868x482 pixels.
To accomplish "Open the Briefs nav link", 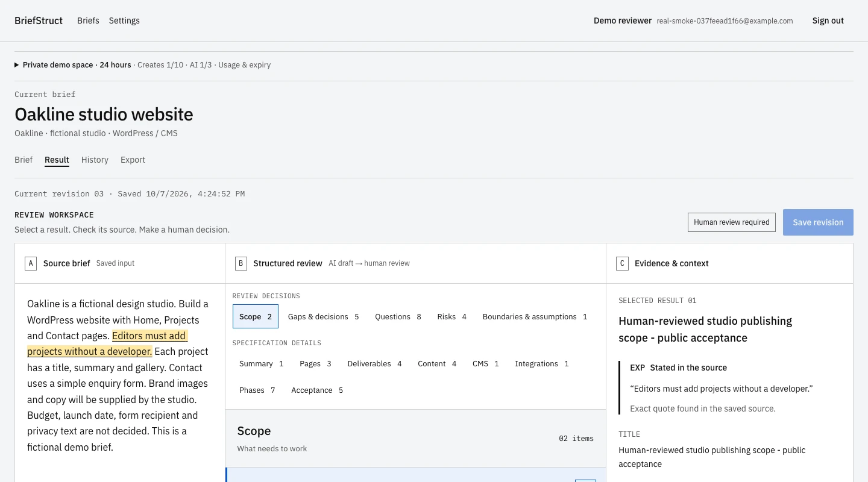I will click(x=88, y=20).
